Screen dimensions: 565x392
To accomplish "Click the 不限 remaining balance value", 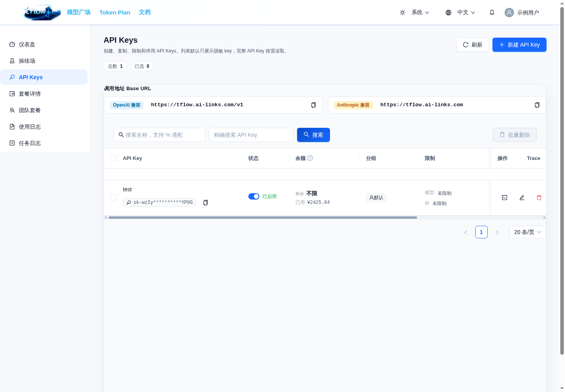I will point(312,194).
